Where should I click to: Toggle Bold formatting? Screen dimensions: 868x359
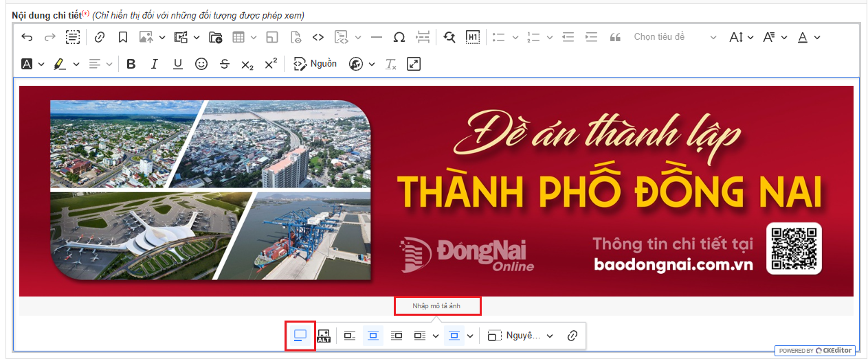131,64
